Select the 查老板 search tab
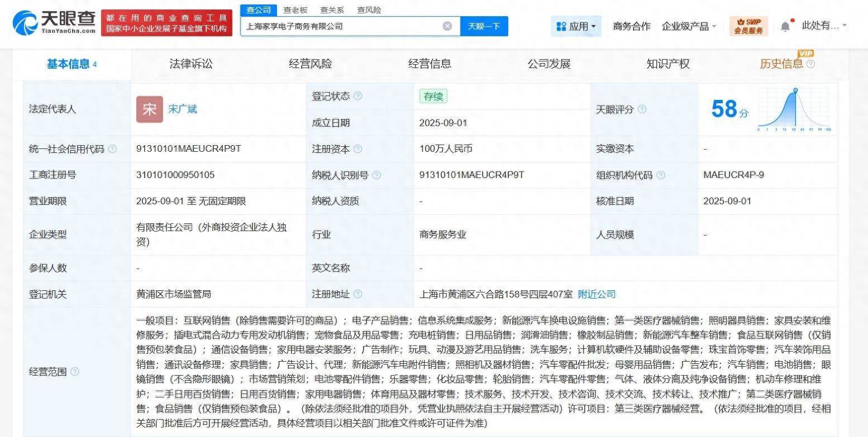This screenshot has height=437, width=868. pyautogui.click(x=295, y=10)
